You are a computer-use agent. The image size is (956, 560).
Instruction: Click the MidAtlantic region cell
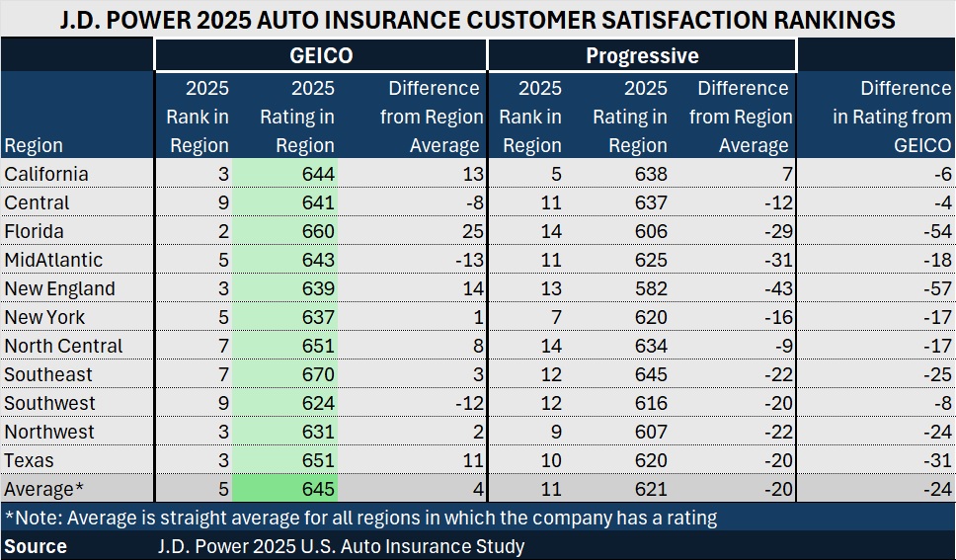tap(53, 260)
